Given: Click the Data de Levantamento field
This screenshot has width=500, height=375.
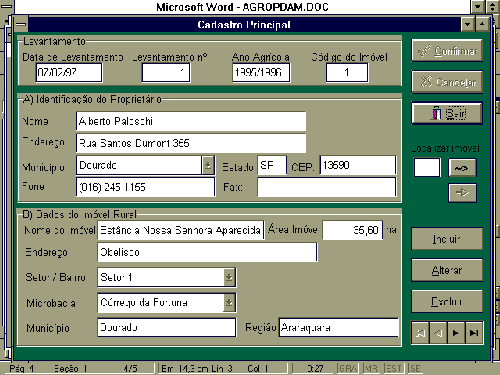Looking at the screenshot, I should [69, 72].
